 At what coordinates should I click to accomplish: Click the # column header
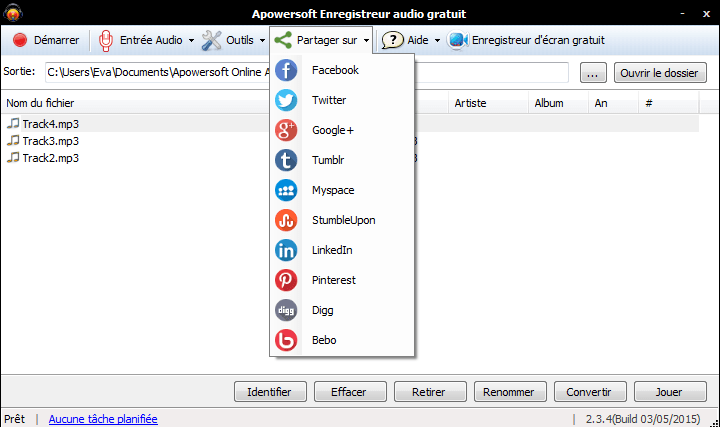pos(669,103)
